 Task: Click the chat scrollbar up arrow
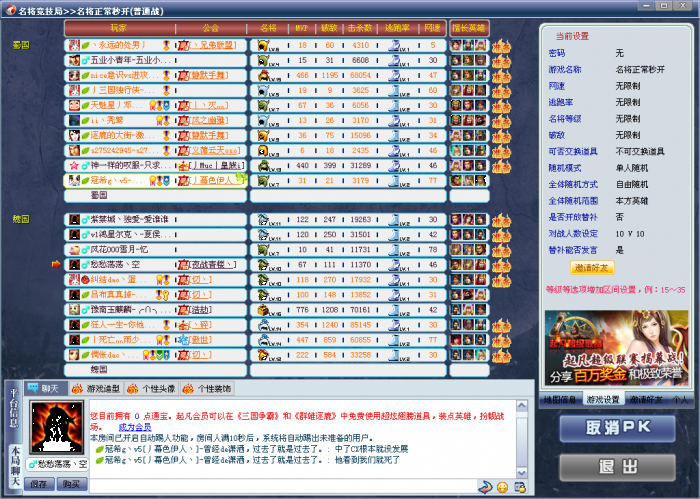point(521,406)
